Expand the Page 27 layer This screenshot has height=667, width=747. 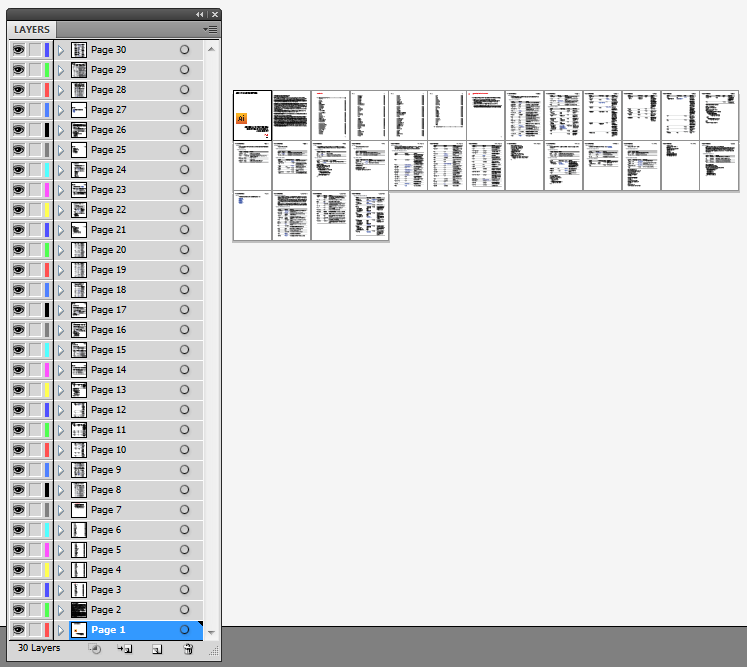click(x=61, y=110)
